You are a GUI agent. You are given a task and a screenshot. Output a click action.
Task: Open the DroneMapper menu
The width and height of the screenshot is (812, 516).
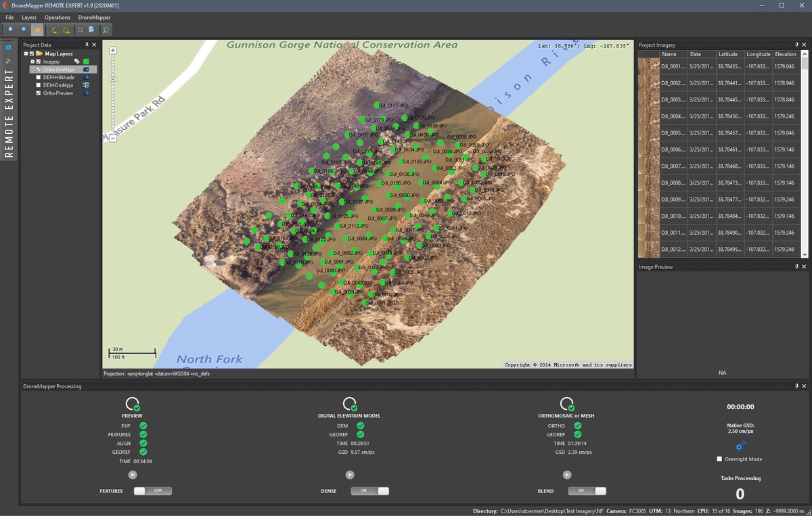click(94, 17)
